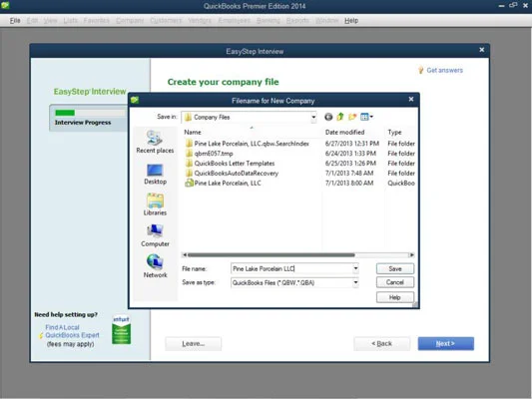Open the Get answers link

coord(444,70)
